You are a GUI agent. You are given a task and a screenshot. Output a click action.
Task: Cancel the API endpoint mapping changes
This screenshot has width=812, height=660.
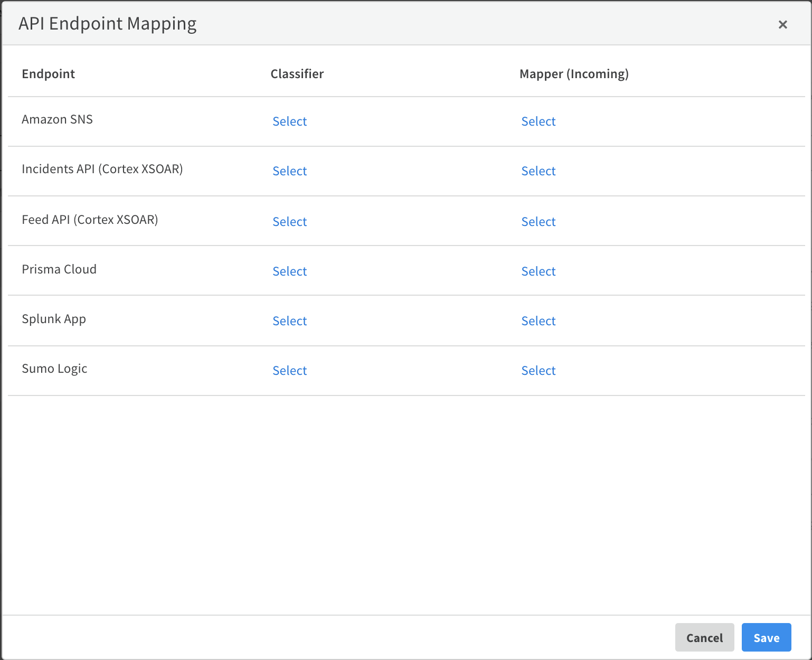704,637
